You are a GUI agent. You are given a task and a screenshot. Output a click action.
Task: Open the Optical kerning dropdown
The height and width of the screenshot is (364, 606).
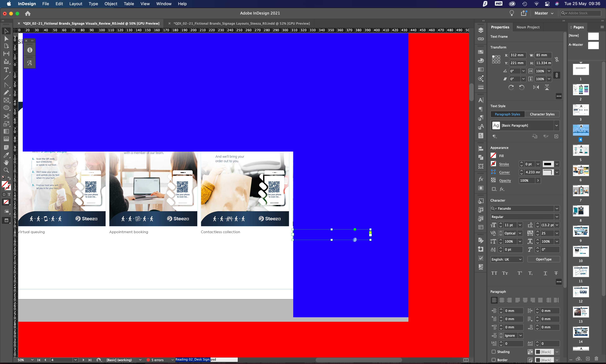tap(520, 233)
